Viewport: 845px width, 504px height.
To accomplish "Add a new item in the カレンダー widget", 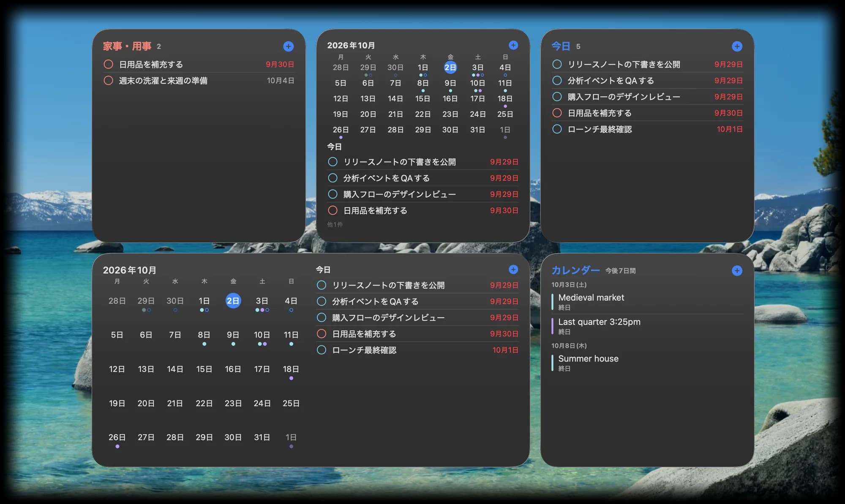I will 737,271.
